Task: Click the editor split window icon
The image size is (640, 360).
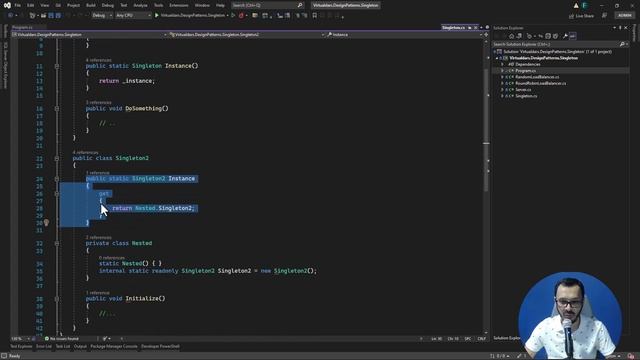Action: 486,35
